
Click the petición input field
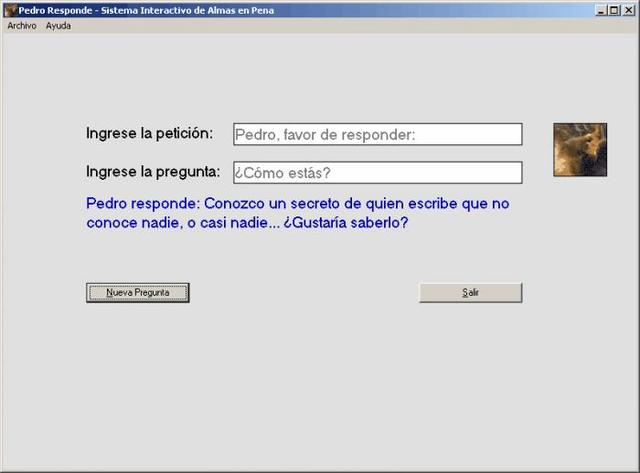point(378,134)
